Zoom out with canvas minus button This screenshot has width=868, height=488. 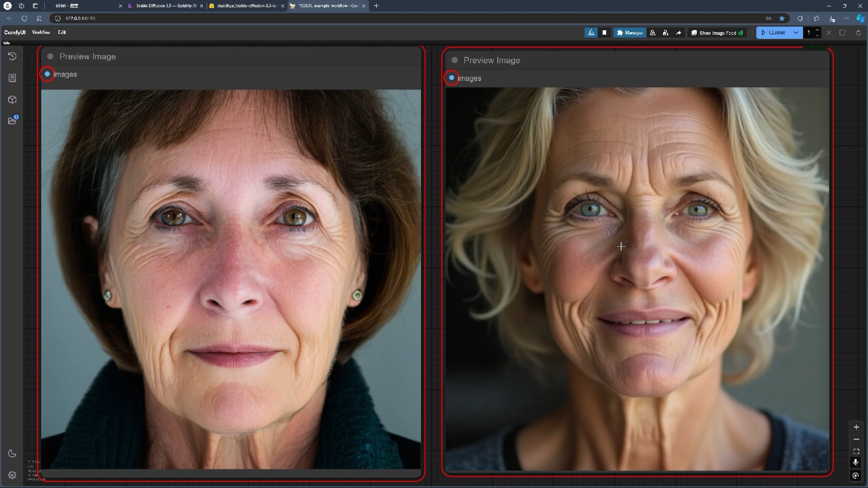pyautogui.click(x=856, y=439)
